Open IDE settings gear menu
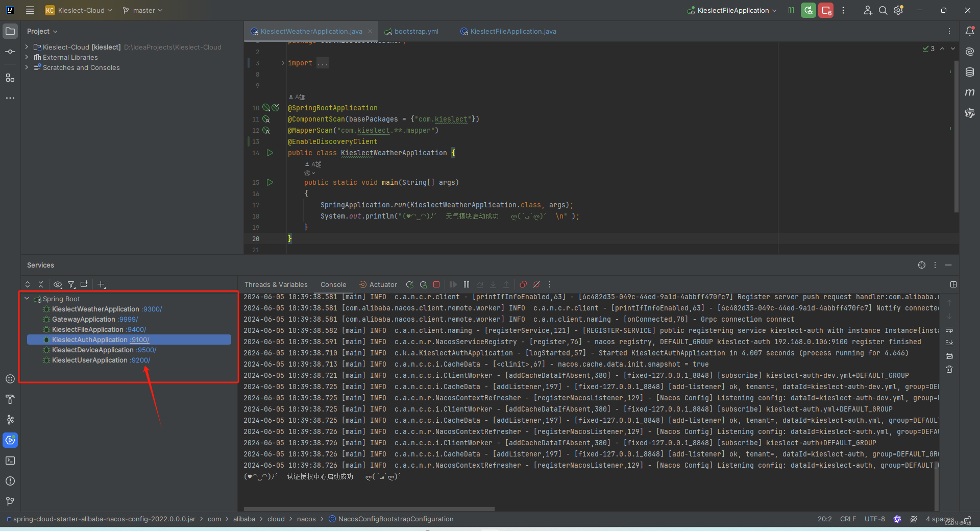The height and width of the screenshot is (531, 980). click(899, 10)
